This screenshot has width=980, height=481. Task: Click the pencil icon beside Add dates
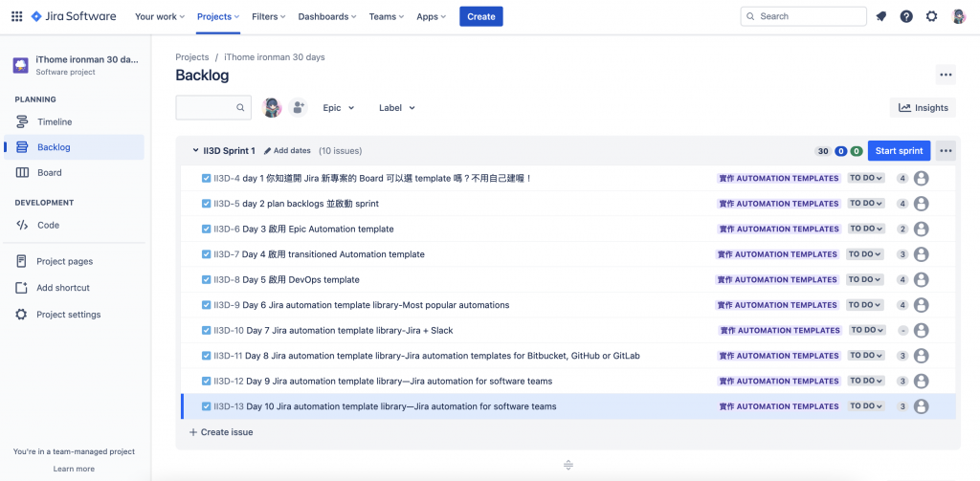(268, 150)
